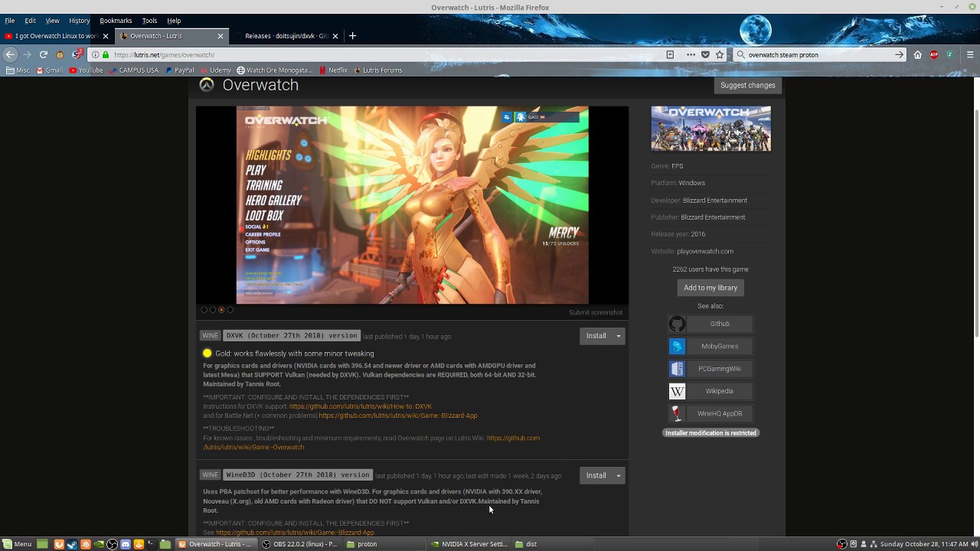Select second screenshot carousel dot
This screenshot has width=980, height=551.
(x=213, y=310)
